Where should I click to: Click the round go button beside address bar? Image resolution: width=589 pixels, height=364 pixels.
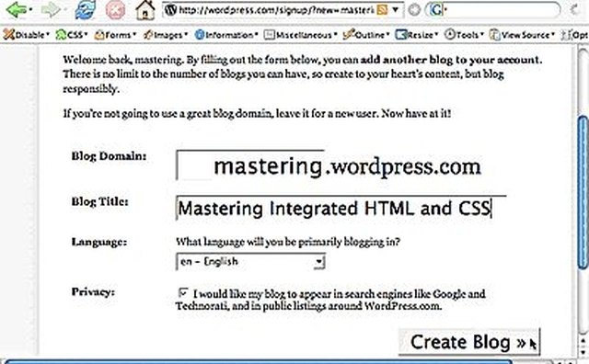point(414,10)
